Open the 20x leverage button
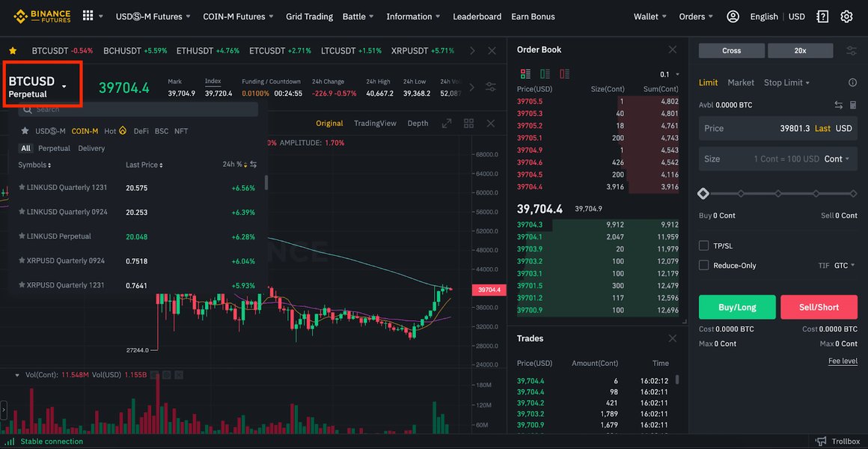 (800, 50)
